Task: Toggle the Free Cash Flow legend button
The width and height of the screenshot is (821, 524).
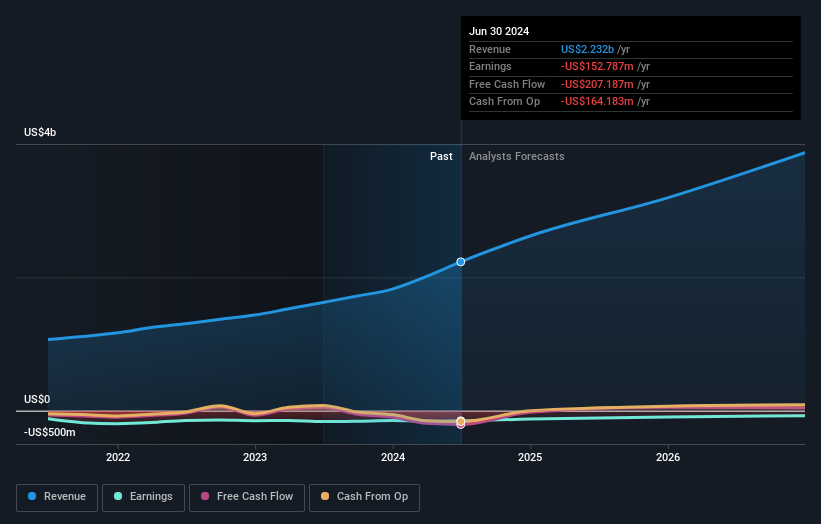Action: tap(247, 497)
